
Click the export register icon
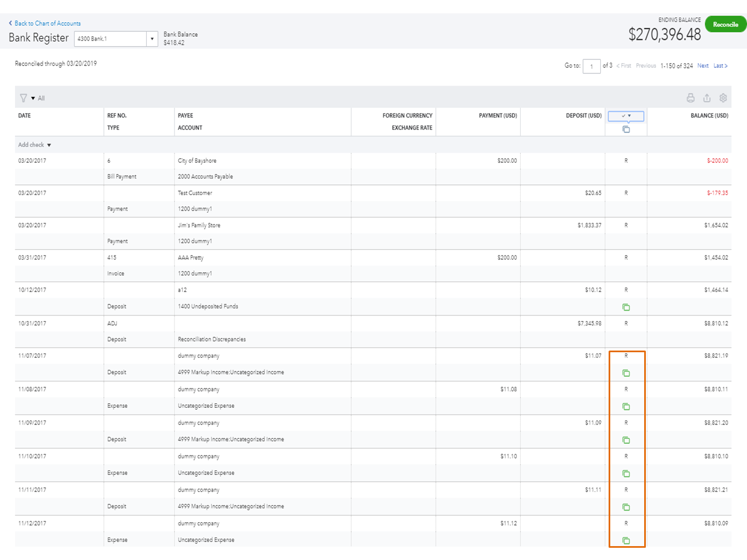[x=706, y=97]
